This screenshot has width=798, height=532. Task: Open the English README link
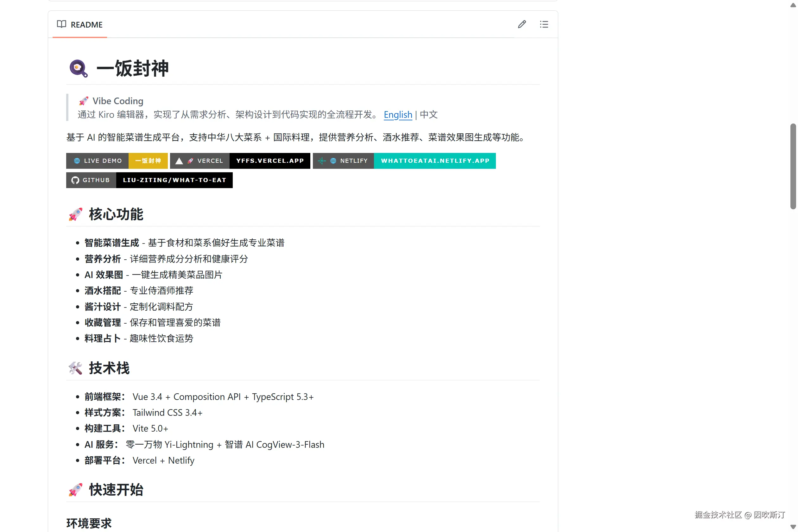398,115
